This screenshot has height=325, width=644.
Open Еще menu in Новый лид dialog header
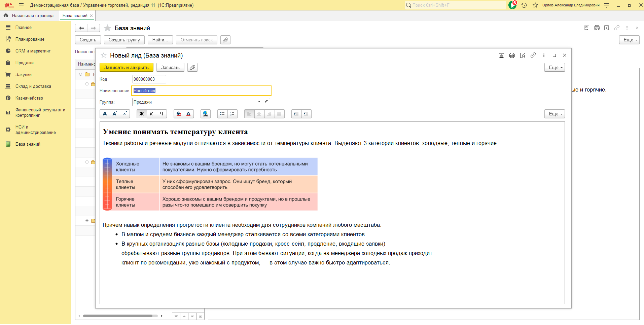[554, 67]
